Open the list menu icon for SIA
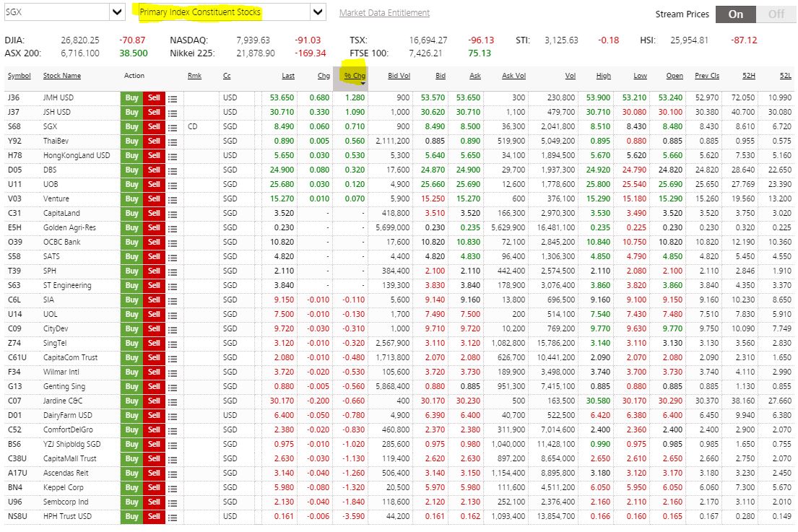The image size is (798, 532). (x=173, y=300)
